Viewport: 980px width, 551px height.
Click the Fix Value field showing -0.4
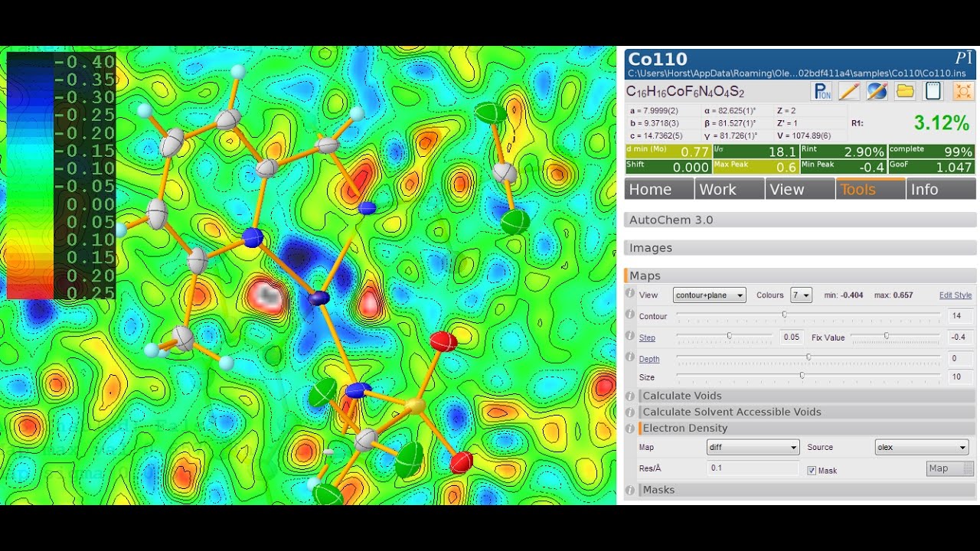(960, 337)
